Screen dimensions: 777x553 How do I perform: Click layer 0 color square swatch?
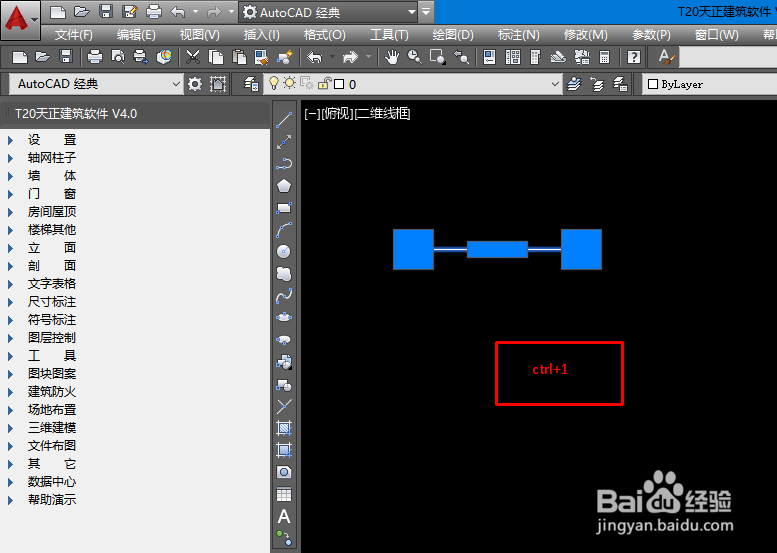coord(339,84)
